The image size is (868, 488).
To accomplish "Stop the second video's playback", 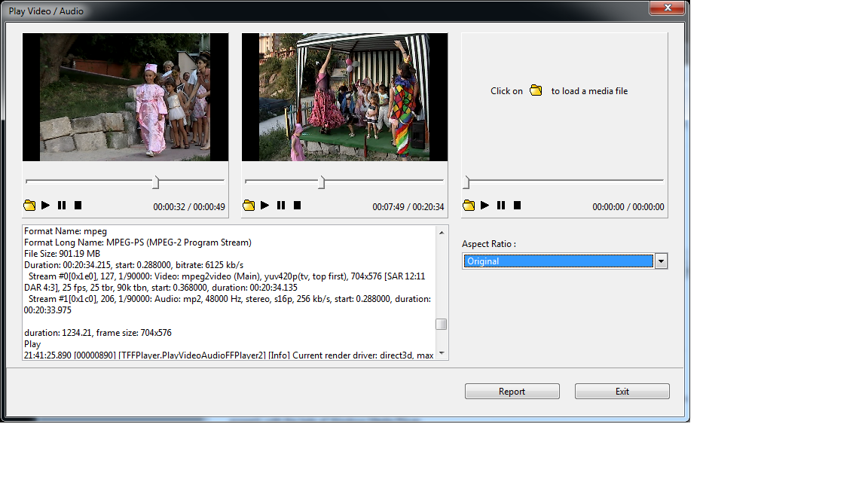I will point(297,205).
